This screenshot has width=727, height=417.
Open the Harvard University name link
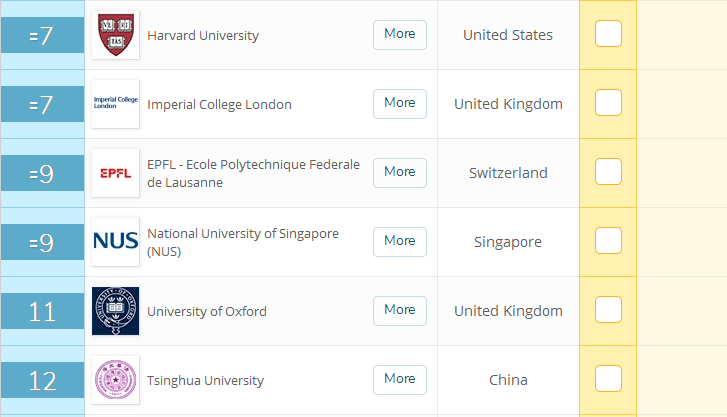(203, 35)
